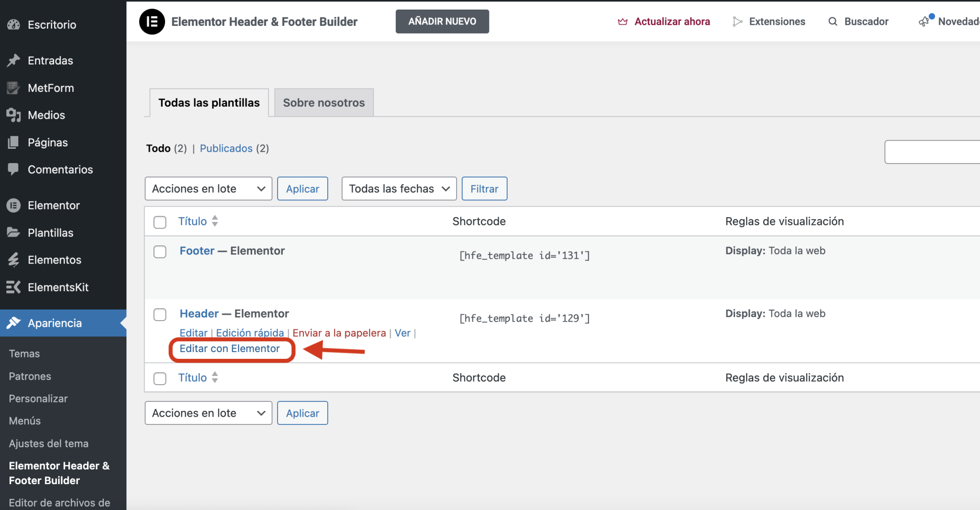The width and height of the screenshot is (980, 510).
Task: Open Medios via its media icon
Action: [13, 115]
